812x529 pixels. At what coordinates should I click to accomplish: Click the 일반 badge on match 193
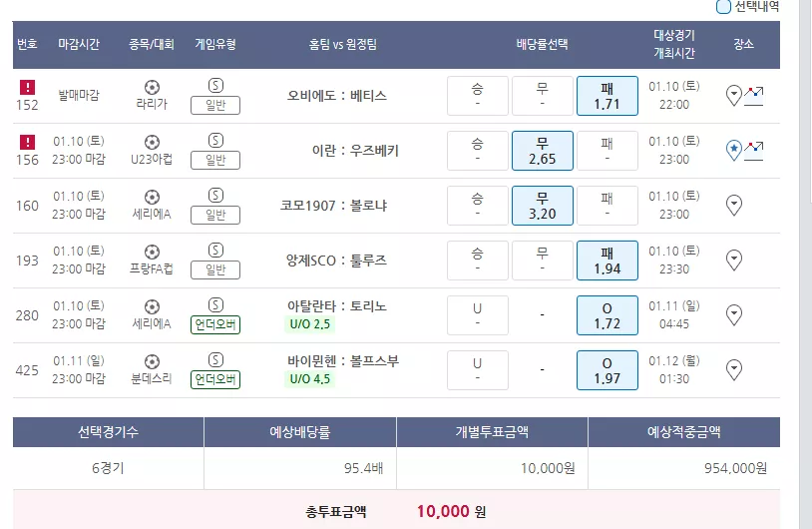(x=215, y=269)
